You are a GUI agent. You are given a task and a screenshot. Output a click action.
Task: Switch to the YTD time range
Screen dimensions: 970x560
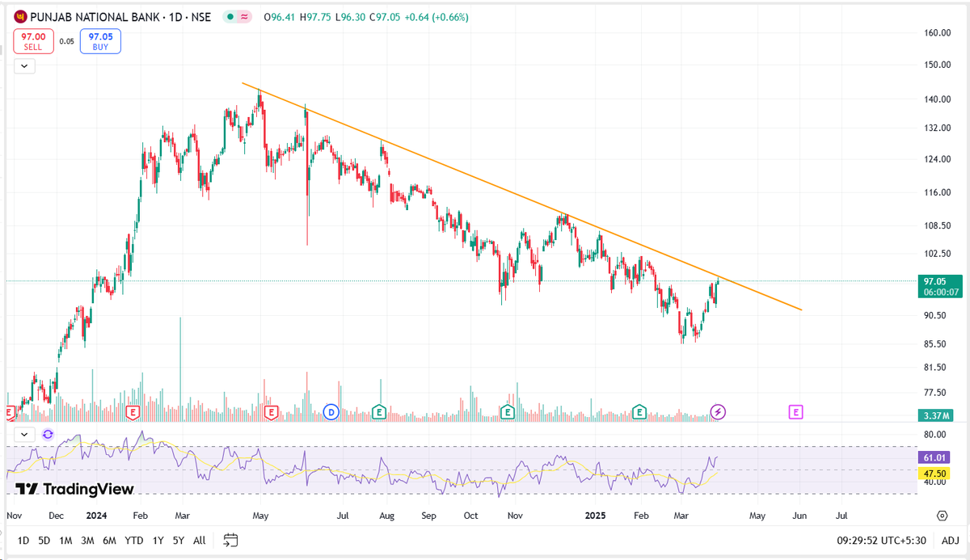pyautogui.click(x=134, y=540)
